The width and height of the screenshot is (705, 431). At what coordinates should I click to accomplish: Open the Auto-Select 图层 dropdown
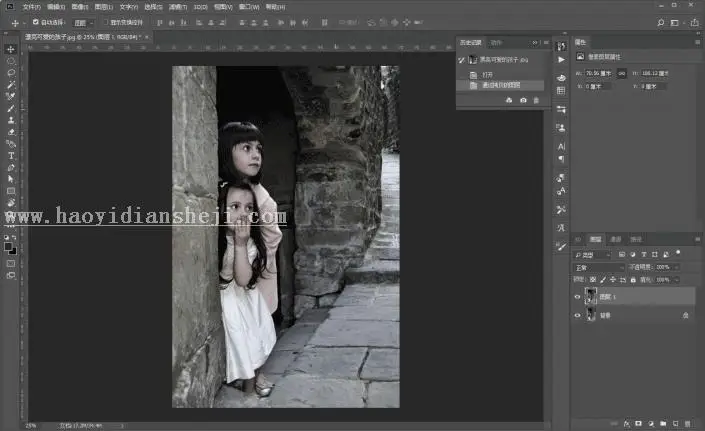click(84, 22)
